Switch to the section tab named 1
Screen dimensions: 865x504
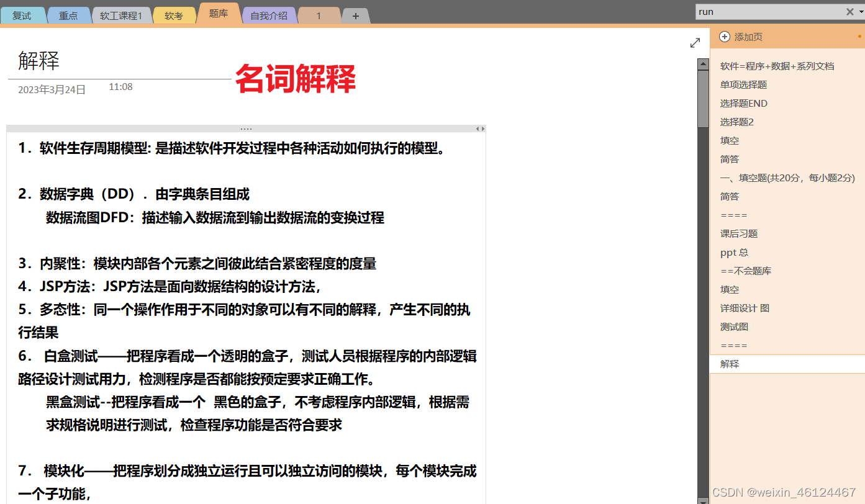click(x=319, y=16)
